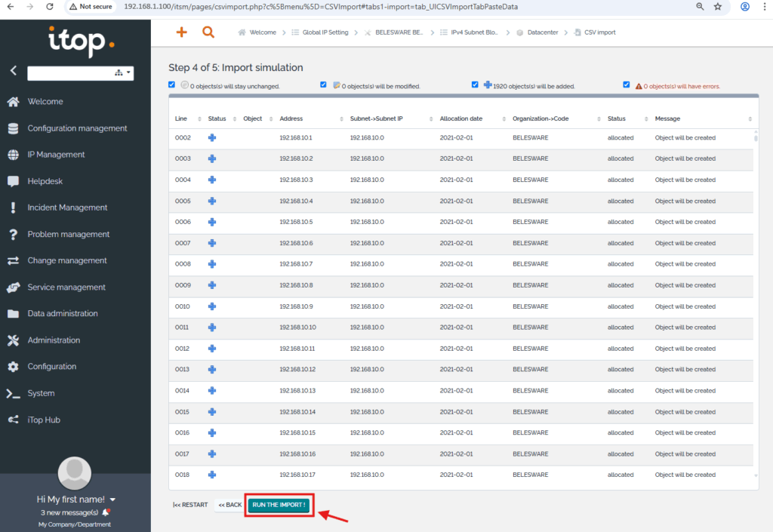Click the user avatar picture
The height and width of the screenshot is (532, 773).
click(75, 473)
